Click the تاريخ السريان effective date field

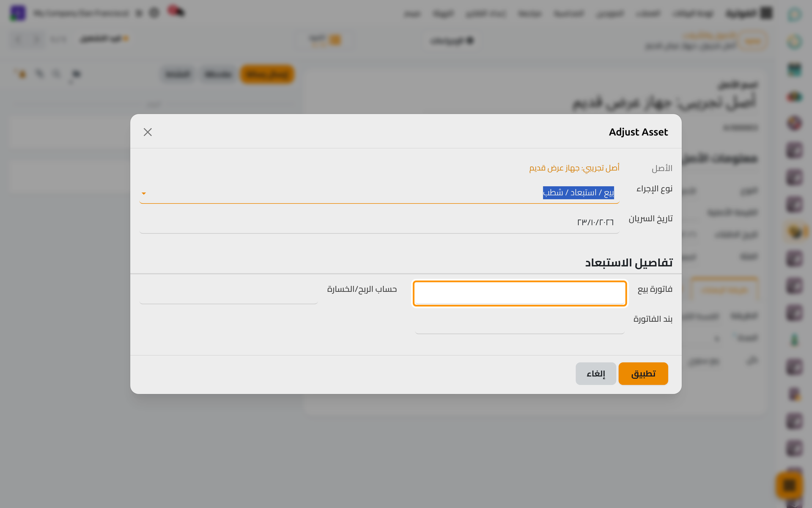[379, 223]
